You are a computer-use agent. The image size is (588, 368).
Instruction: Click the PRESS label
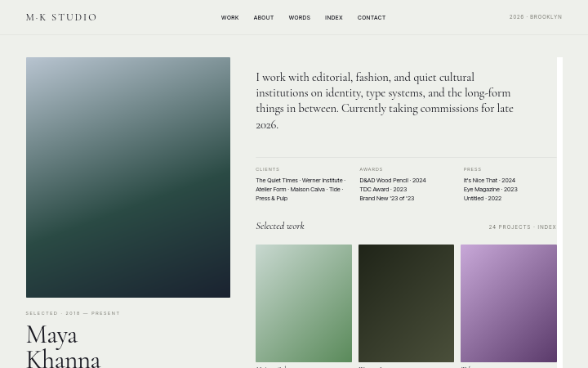pyautogui.click(x=472, y=169)
